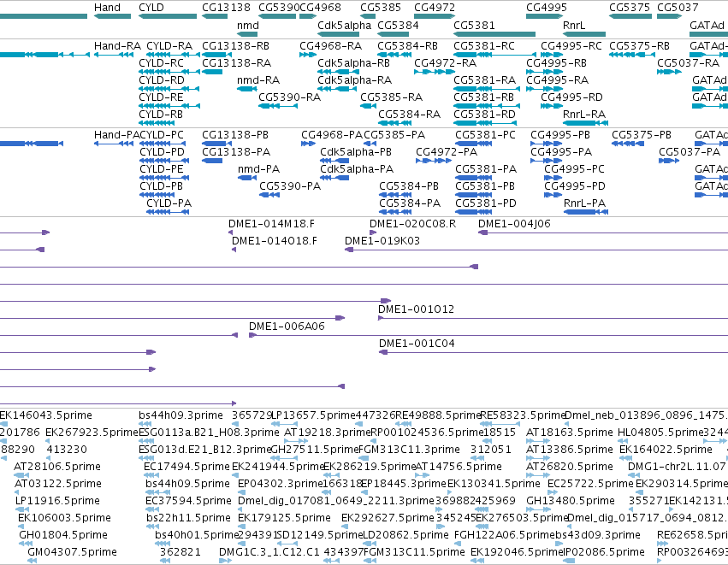The height and width of the screenshot is (565, 728).
Task: Open the Hand-RA transcript
Action: click(x=114, y=55)
